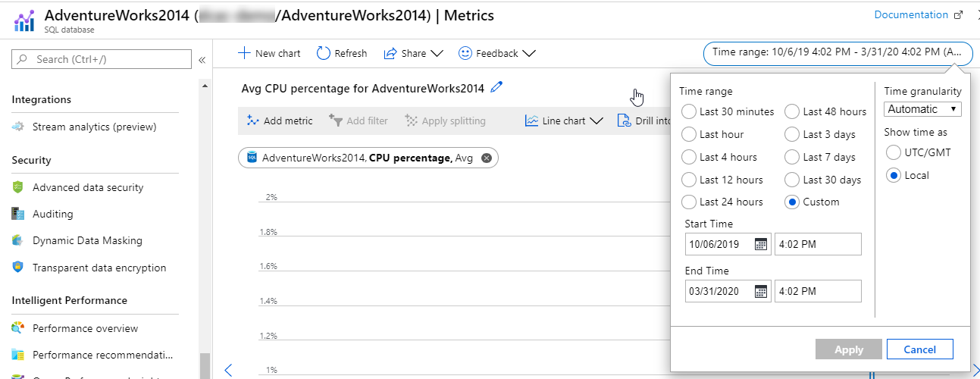980x379 pixels.
Task: Click the Performance overview icon
Action: tap(18, 328)
